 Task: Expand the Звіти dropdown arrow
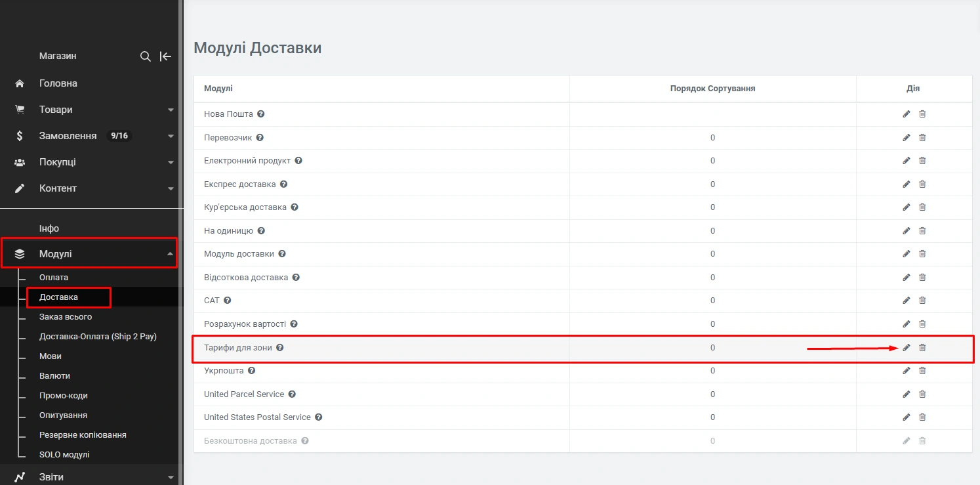(x=171, y=477)
